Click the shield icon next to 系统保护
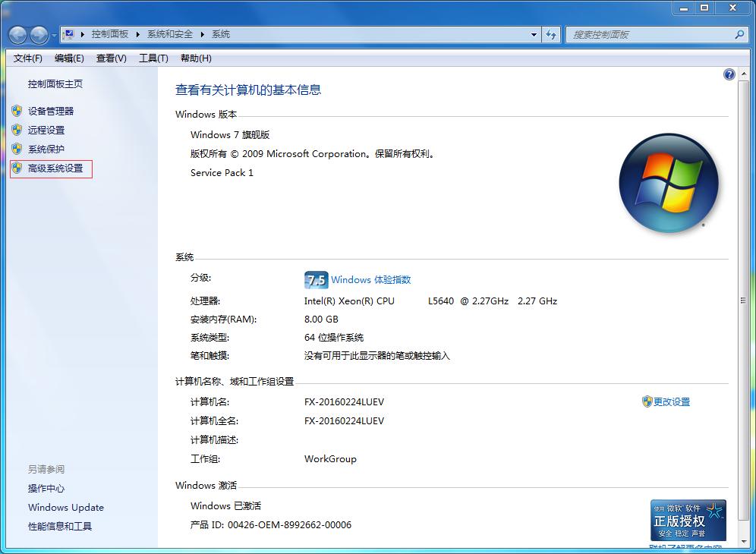This screenshot has height=554, width=756. coord(17,149)
